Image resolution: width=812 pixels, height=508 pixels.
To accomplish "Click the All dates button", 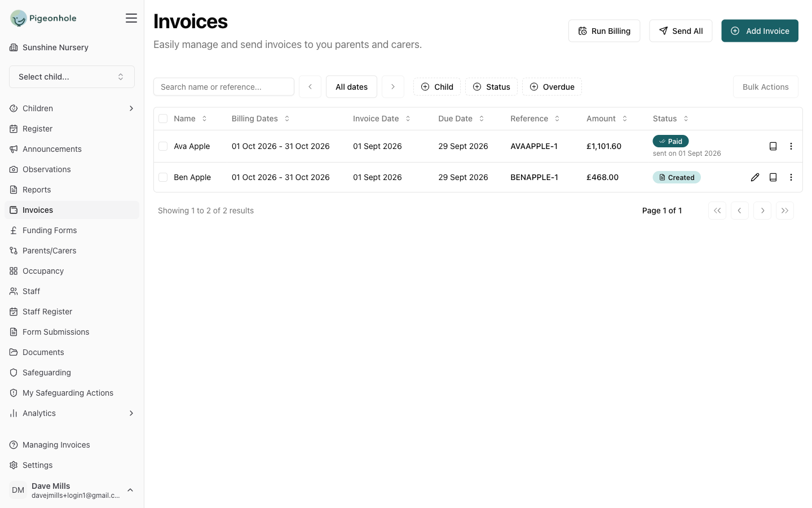I will click(351, 87).
